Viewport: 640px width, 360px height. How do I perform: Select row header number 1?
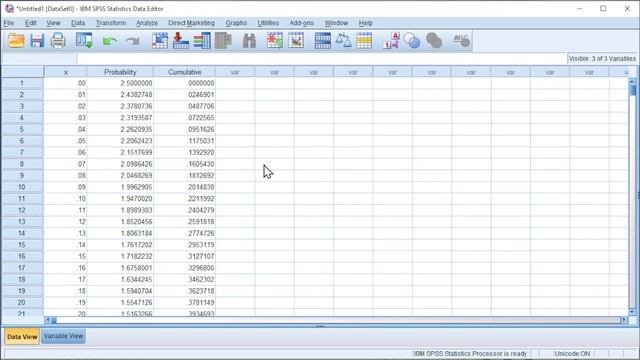pyautogui.click(x=22, y=83)
